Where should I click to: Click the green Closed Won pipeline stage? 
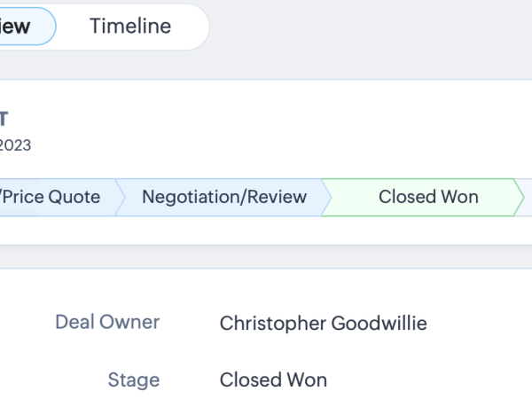click(x=427, y=197)
